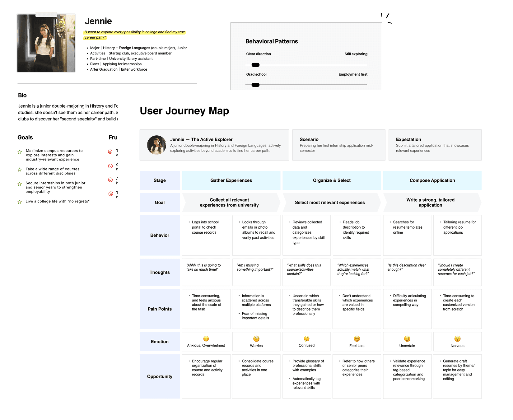Click the Anxious, Overwhelmed emoji icon
The height and width of the screenshot is (420, 513).
[206, 339]
